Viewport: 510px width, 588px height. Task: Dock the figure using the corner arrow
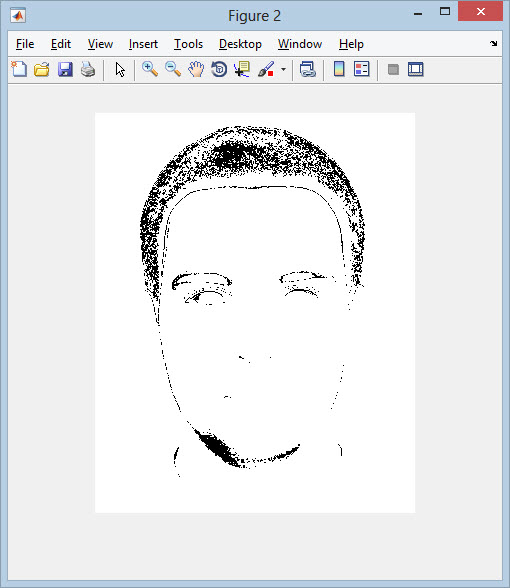[494, 44]
